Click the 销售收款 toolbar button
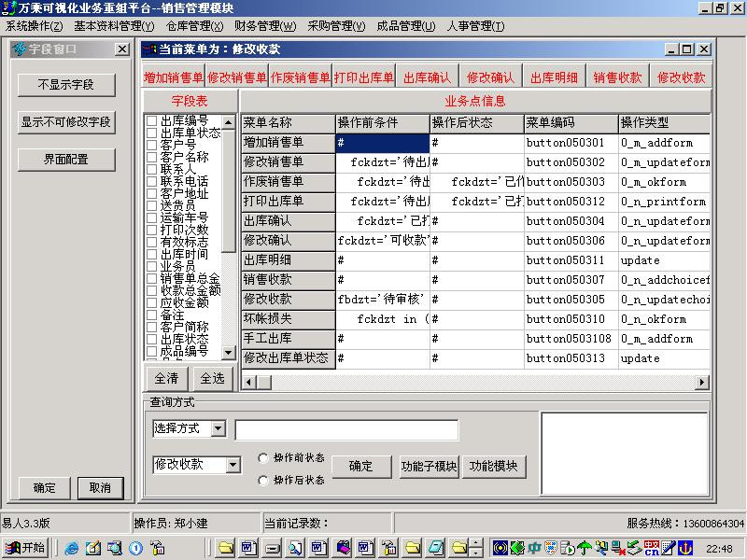The height and width of the screenshot is (560, 747). click(x=617, y=77)
